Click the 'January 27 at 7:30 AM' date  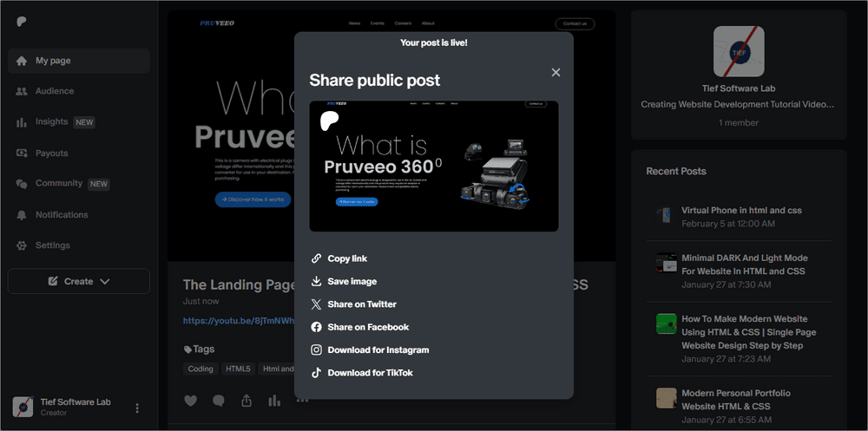click(x=726, y=284)
